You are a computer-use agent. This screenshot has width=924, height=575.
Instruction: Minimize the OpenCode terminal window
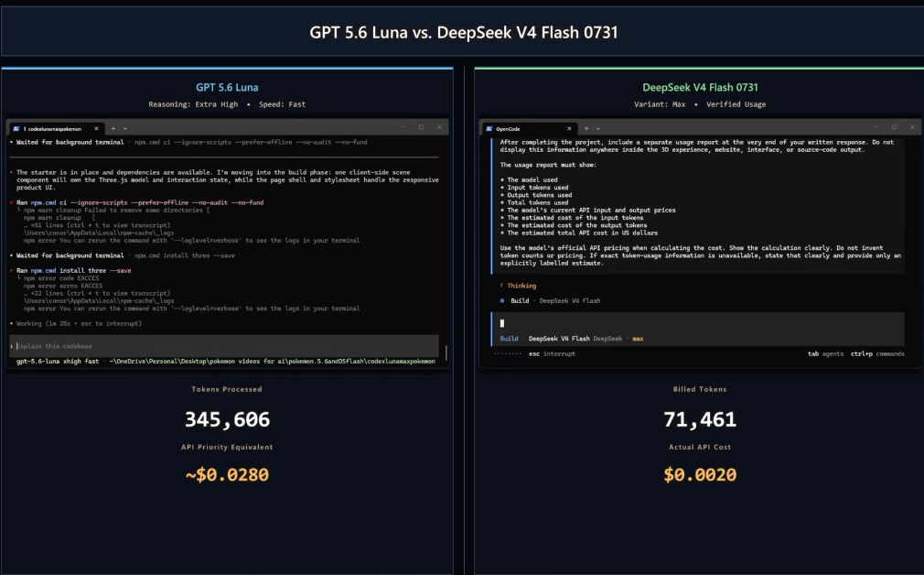(876, 127)
